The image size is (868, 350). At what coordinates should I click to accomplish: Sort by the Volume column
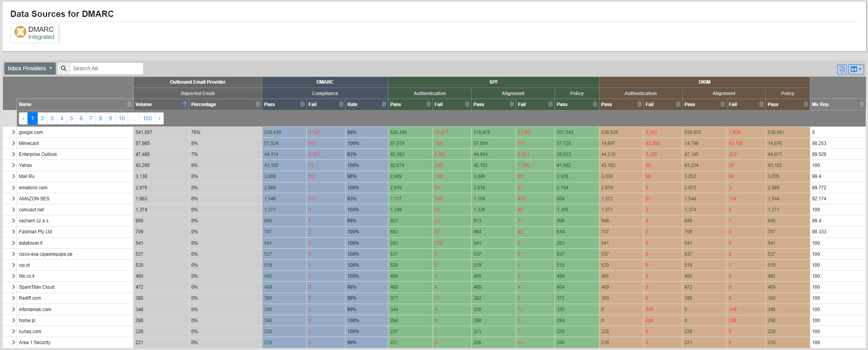[x=161, y=104]
